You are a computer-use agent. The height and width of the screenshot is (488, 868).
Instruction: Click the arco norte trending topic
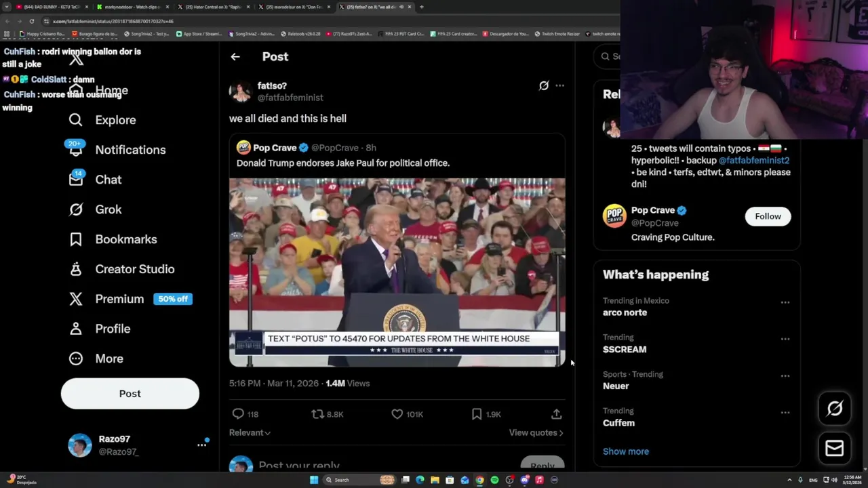625,312
